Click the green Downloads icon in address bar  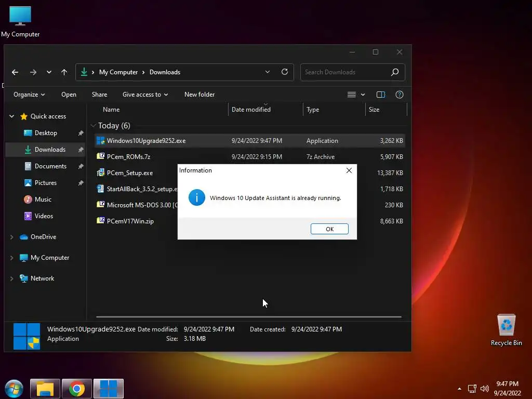84,72
